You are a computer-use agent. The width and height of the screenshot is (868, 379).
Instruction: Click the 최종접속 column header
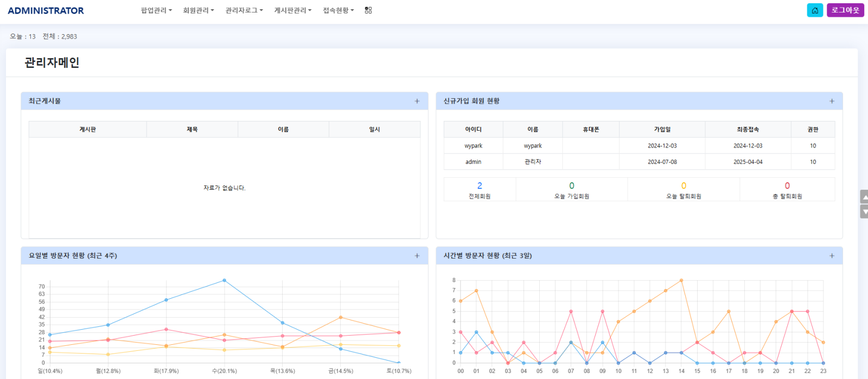[748, 130]
